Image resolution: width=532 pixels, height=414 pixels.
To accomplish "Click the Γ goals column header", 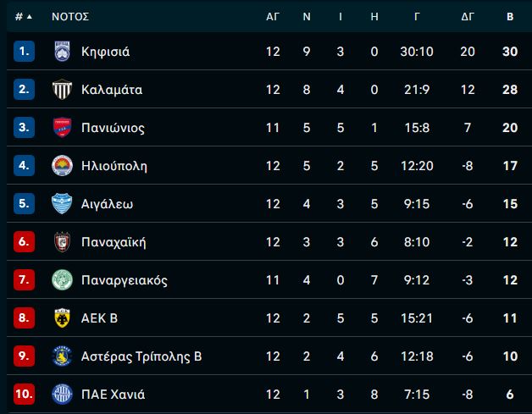I will (x=417, y=16).
